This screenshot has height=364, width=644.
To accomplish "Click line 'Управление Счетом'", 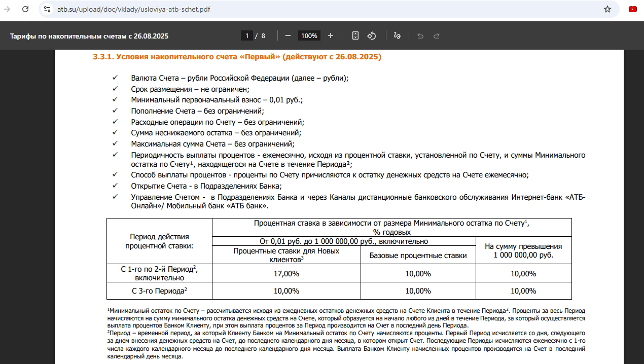I will [358, 201].
